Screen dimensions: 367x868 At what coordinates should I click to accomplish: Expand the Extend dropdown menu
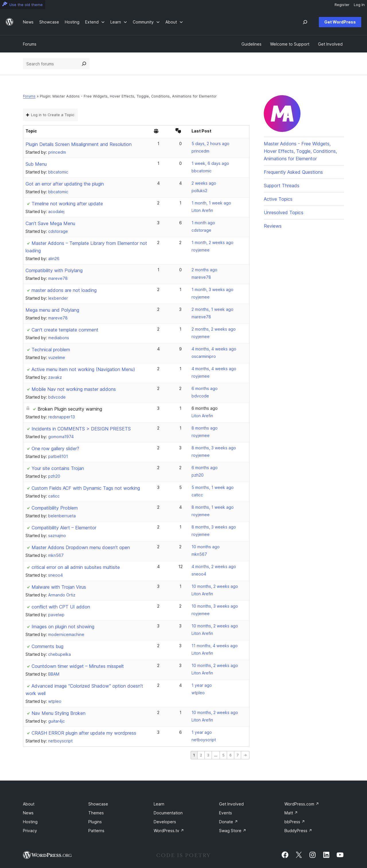[x=95, y=22]
